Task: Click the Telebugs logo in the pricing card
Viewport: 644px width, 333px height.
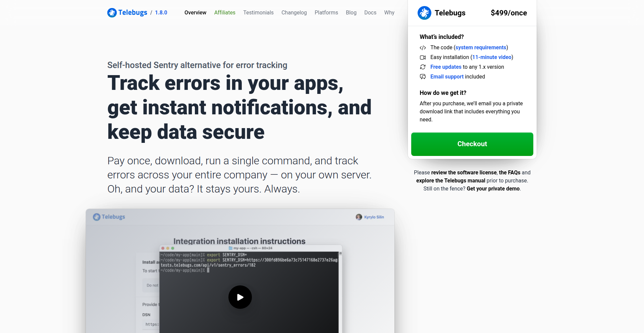Action: 424,13
